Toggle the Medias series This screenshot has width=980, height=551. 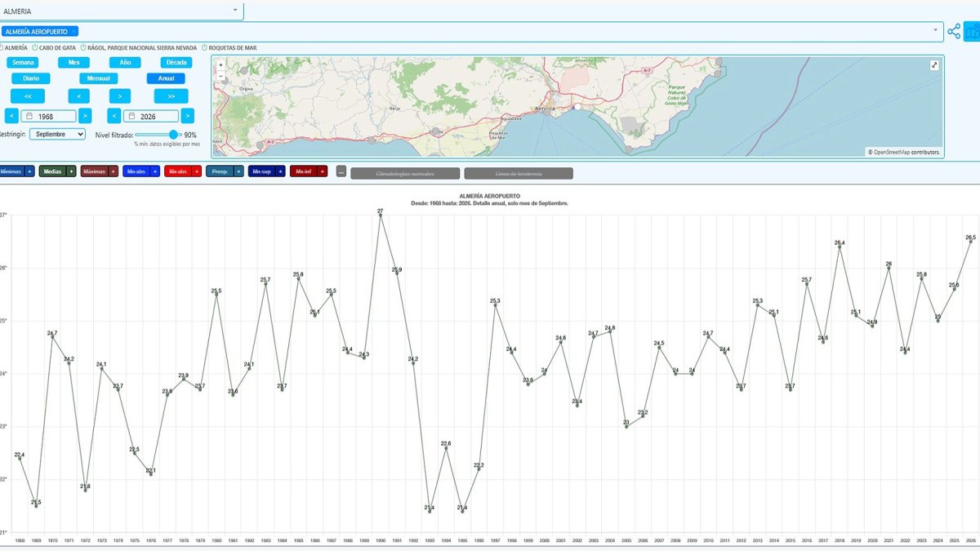tap(53, 171)
